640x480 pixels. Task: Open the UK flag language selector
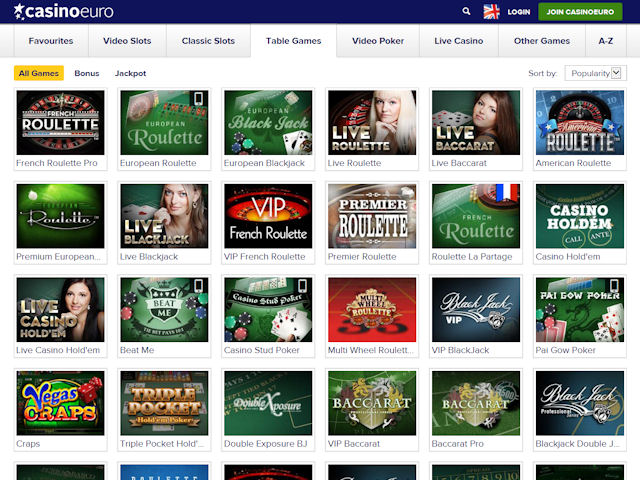pyautogui.click(x=491, y=12)
